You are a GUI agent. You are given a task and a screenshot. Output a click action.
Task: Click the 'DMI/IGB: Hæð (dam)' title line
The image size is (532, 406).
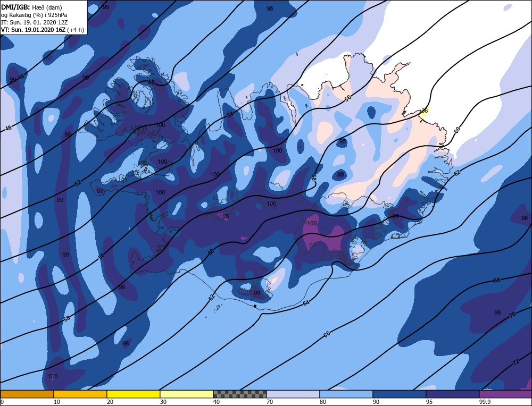[31, 7]
